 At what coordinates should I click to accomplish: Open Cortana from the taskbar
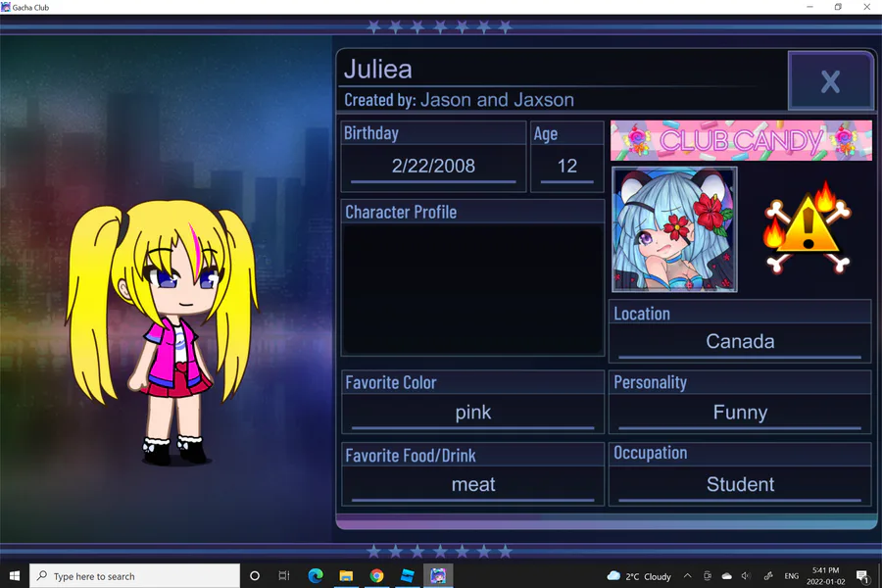(x=255, y=575)
